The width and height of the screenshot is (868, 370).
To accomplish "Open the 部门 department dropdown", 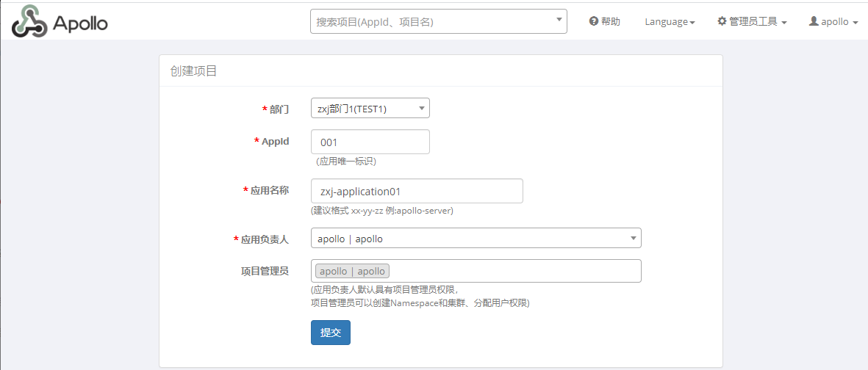I will click(x=370, y=108).
